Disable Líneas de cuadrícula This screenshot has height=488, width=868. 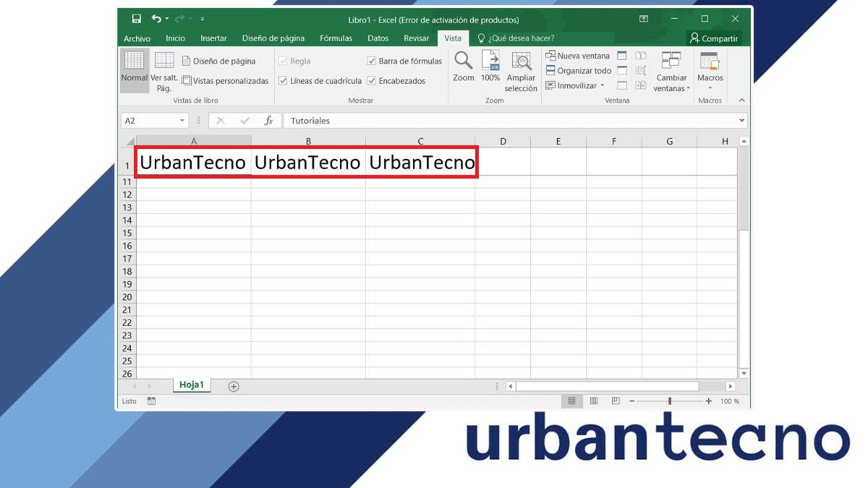(x=283, y=81)
